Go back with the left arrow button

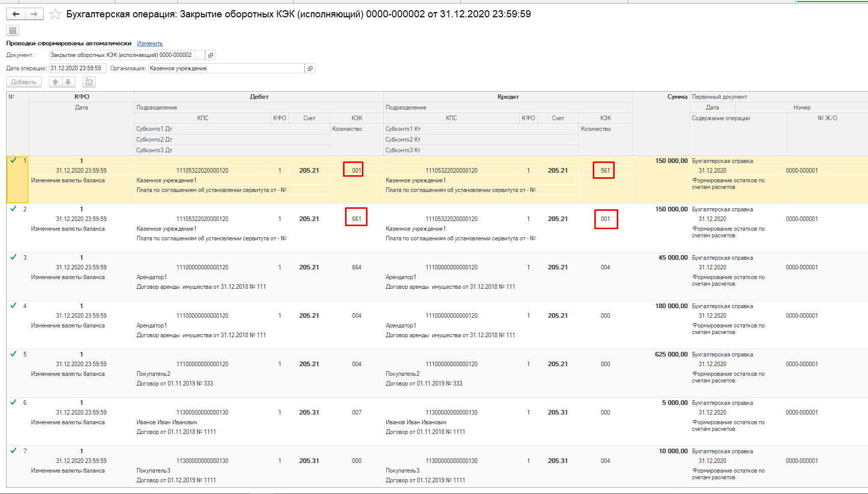[x=16, y=14]
